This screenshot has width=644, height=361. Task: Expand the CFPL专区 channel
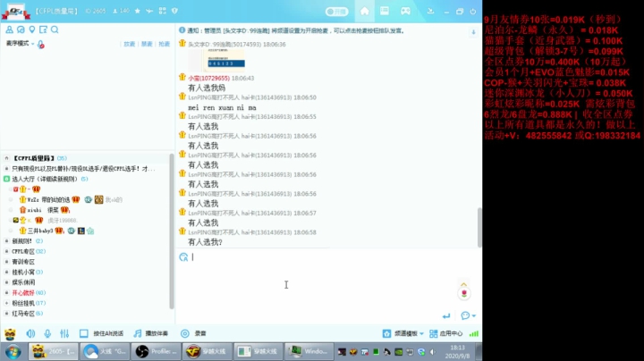click(x=6, y=251)
